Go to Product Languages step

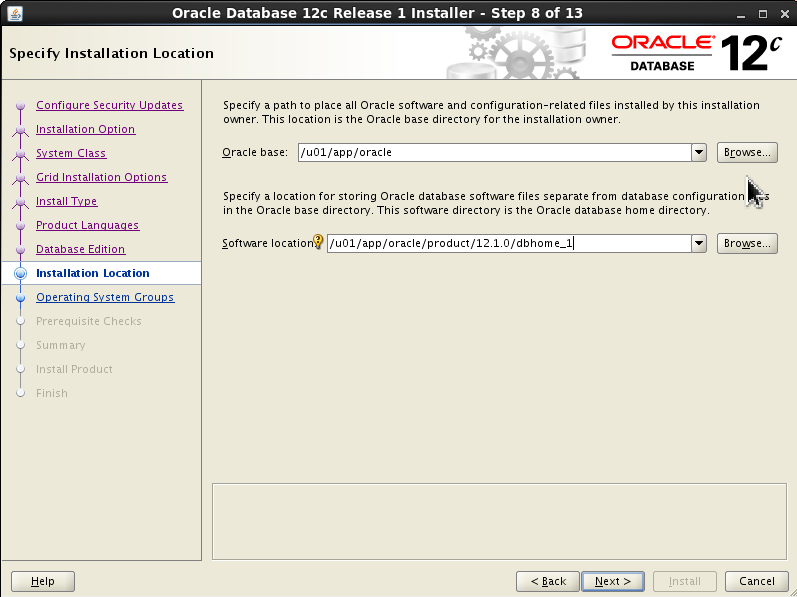click(87, 225)
